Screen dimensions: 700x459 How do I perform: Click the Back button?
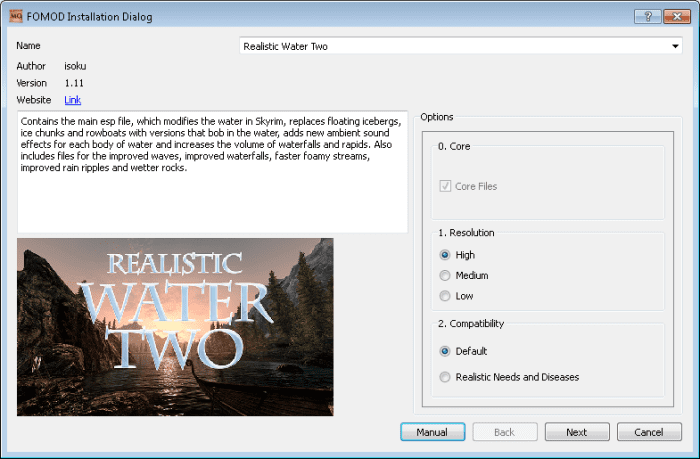(x=505, y=432)
